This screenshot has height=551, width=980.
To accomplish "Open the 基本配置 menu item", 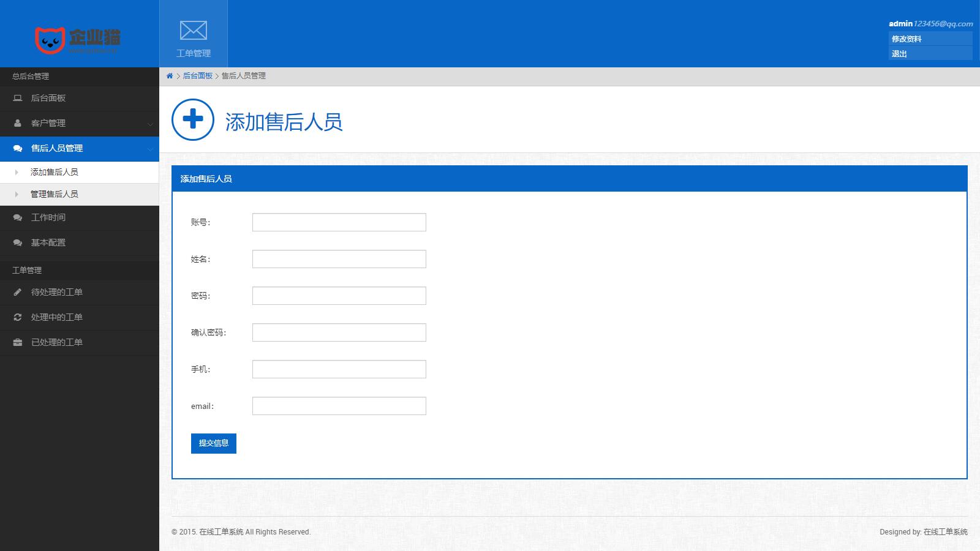I will (x=48, y=242).
